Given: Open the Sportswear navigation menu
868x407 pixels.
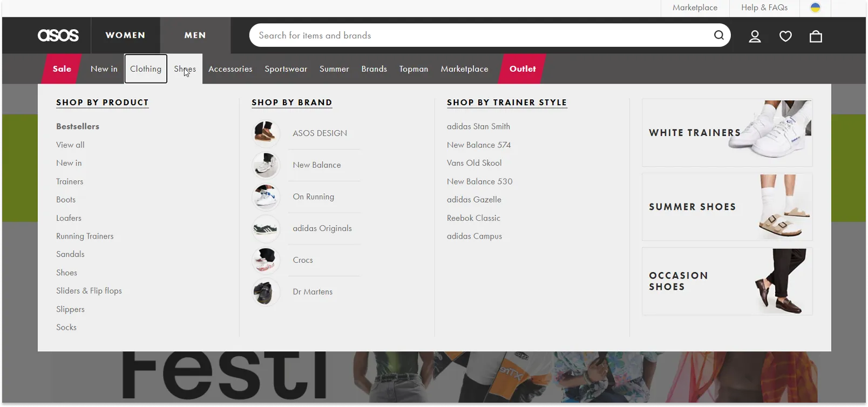Looking at the screenshot, I should coord(286,69).
